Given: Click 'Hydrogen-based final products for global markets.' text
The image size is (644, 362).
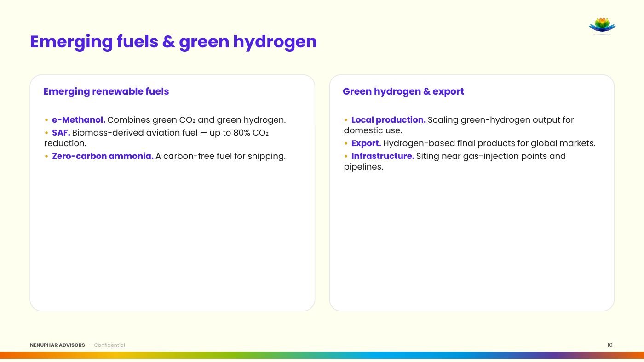Looking at the screenshot, I should point(489,143).
